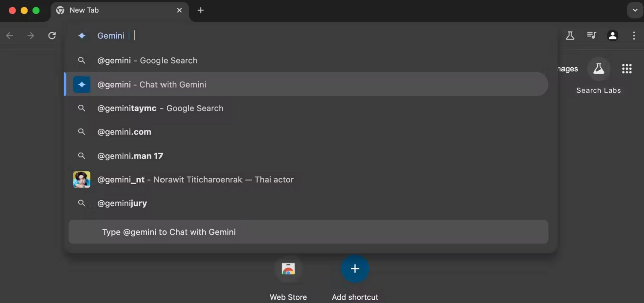Viewport: 644px width, 303px height.
Task: Open the Search Labs flask button
Action: click(598, 69)
